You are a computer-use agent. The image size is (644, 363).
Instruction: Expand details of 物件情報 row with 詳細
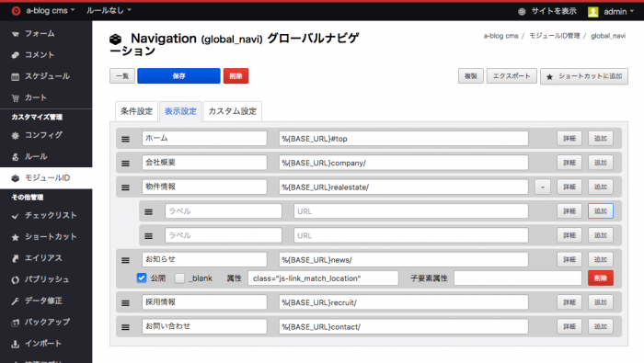(x=569, y=187)
